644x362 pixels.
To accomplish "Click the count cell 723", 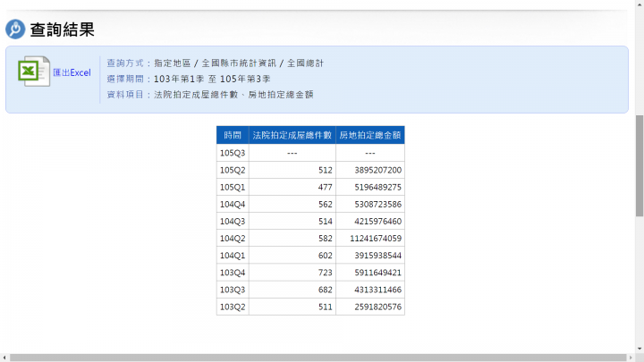I will pyautogui.click(x=292, y=273).
